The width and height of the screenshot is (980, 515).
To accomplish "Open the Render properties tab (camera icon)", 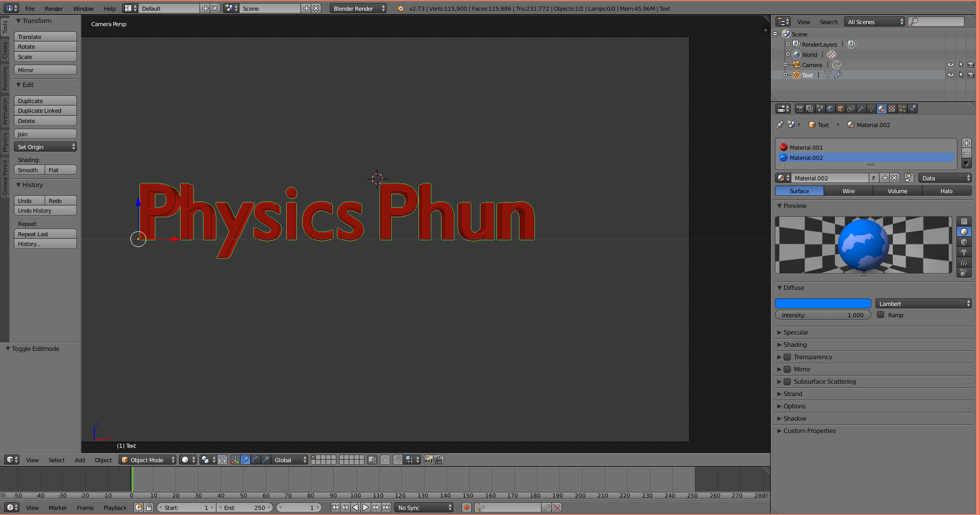I will pyautogui.click(x=799, y=109).
